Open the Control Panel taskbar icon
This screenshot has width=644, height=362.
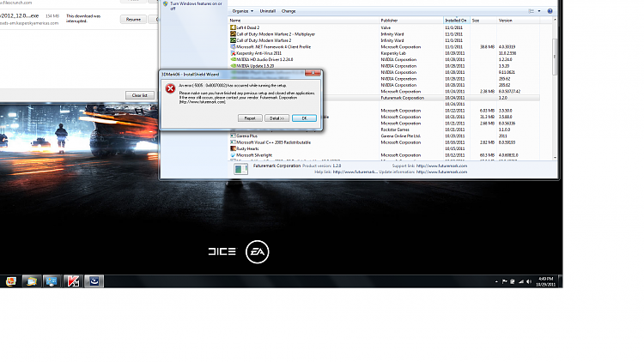[52, 281]
